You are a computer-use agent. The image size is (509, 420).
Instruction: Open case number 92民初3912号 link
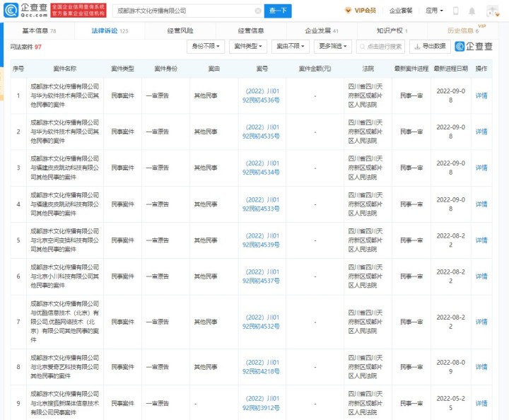(261, 403)
